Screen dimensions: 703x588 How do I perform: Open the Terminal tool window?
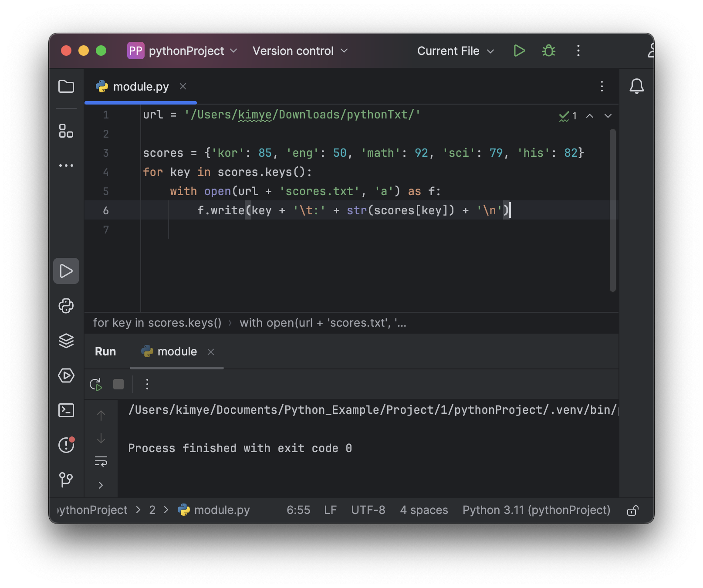click(x=66, y=410)
